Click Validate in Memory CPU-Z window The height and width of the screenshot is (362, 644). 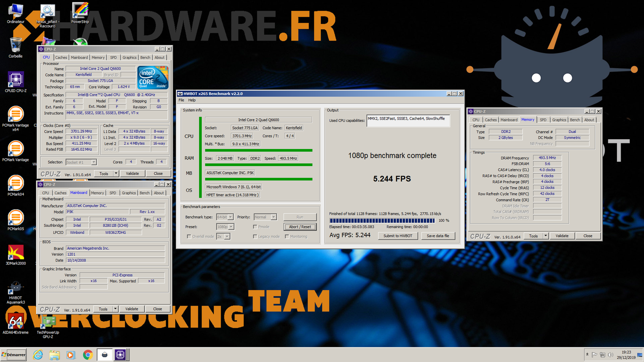pos(562,236)
